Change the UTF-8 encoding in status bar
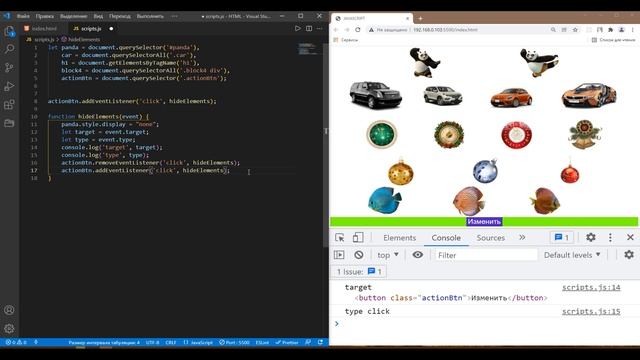640x360 pixels. 153,342
